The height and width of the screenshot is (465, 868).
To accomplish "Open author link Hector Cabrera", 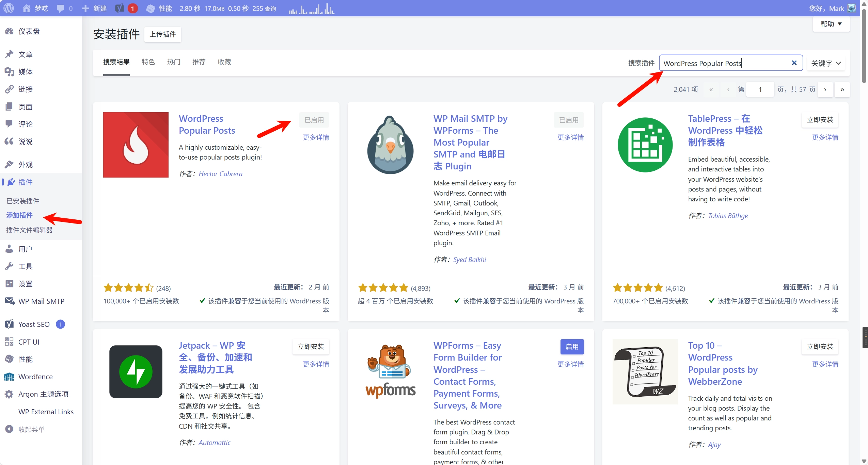I will coord(221,174).
